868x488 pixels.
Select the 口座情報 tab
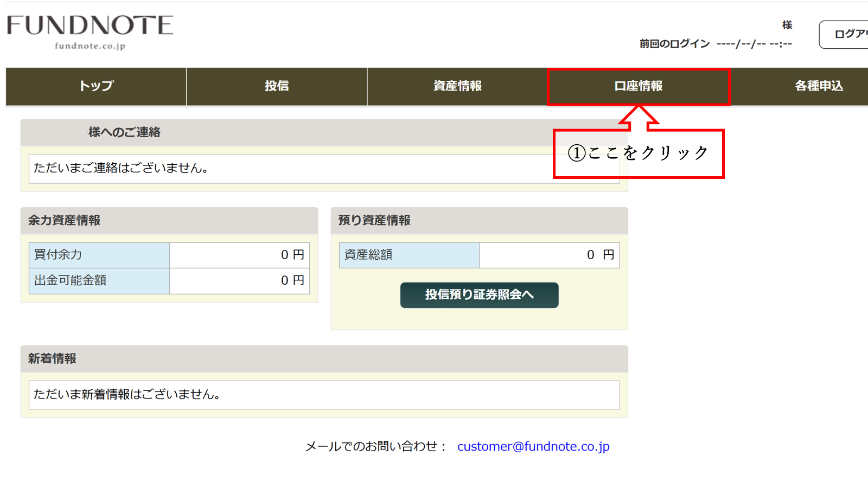[x=638, y=86]
